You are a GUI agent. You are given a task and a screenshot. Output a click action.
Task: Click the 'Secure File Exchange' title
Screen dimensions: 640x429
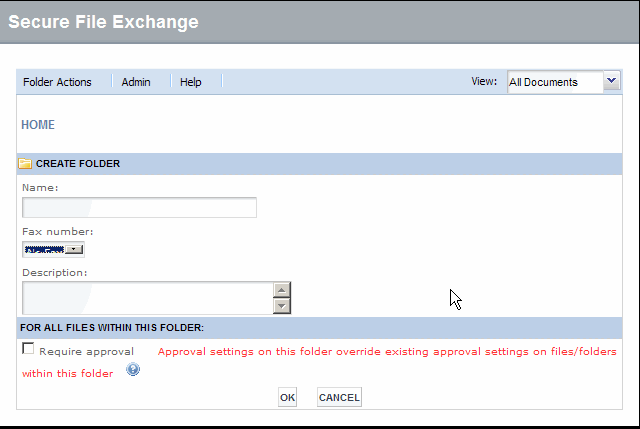coord(103,22)
